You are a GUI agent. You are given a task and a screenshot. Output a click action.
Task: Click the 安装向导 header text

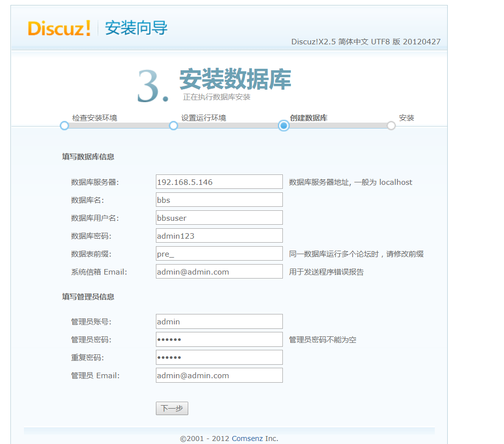coord(136,27)
